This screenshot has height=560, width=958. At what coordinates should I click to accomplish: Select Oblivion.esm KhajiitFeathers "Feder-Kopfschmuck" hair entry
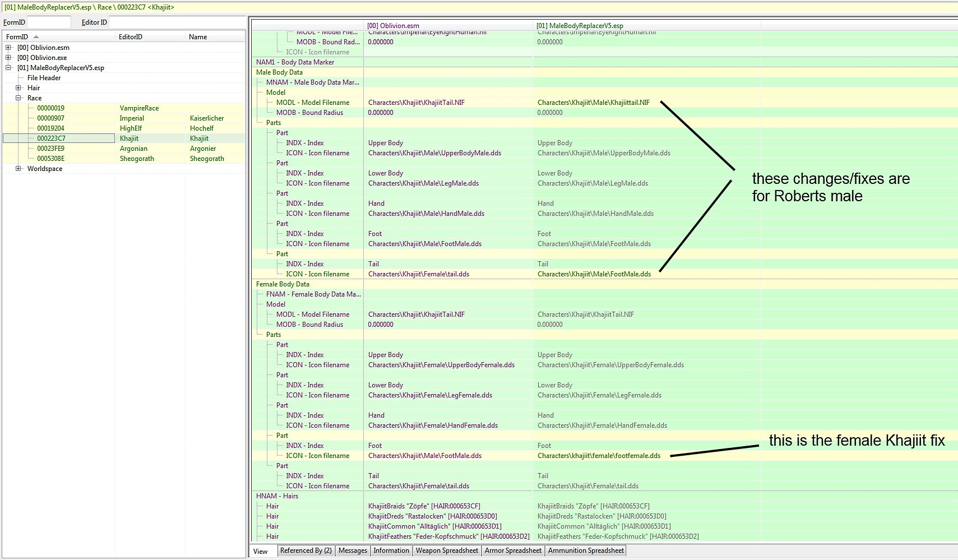448,536
